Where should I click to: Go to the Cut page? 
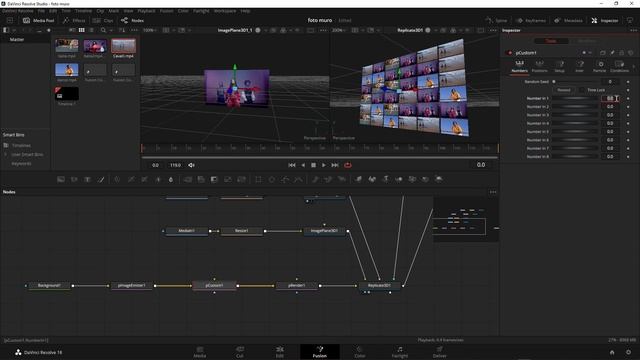coord(240,352)
